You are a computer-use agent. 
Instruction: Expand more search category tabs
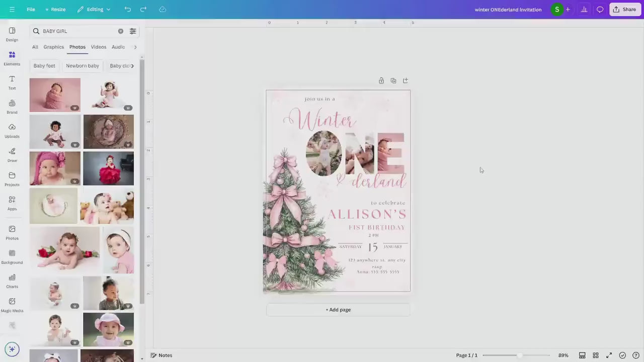click(135, 47)
